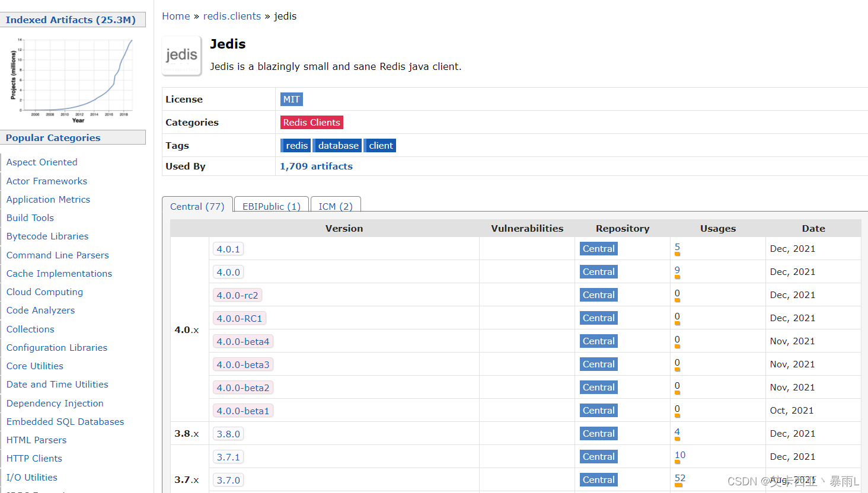868x493 pixels.
Task: Open version 4.0.0-beta4
Action: [243, 342]
